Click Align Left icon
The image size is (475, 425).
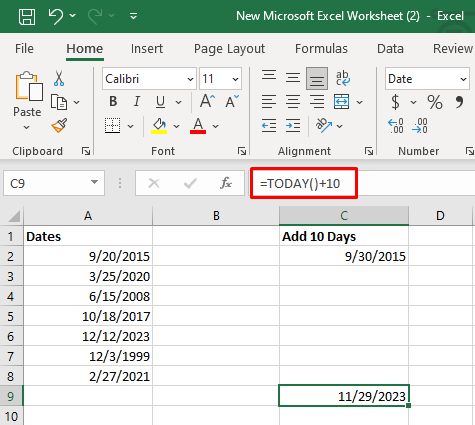[269, 102]
